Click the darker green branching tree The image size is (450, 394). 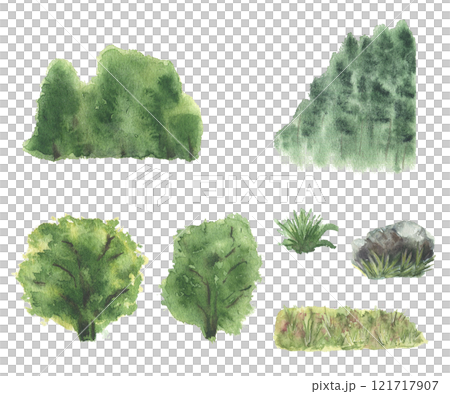(211, 277)
